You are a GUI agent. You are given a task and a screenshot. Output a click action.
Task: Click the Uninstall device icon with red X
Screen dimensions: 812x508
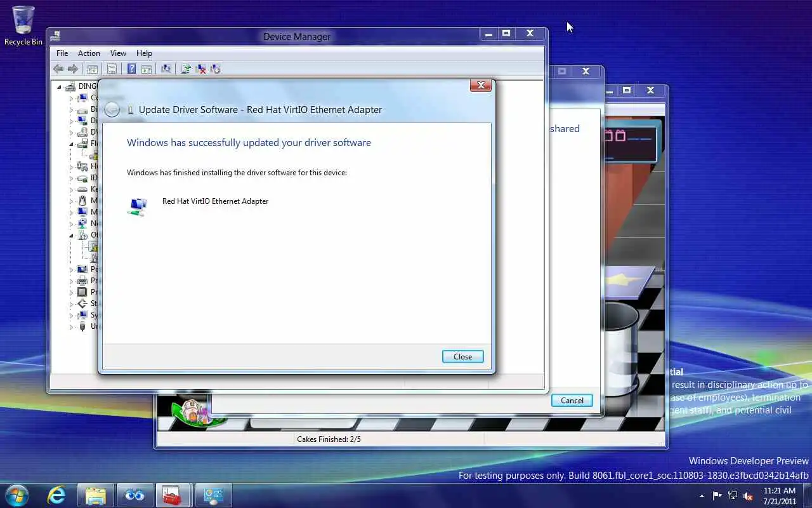pos(200,69)
